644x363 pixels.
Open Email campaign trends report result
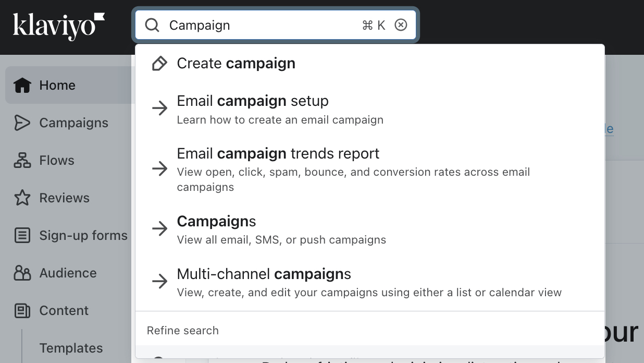coord(278,154)
